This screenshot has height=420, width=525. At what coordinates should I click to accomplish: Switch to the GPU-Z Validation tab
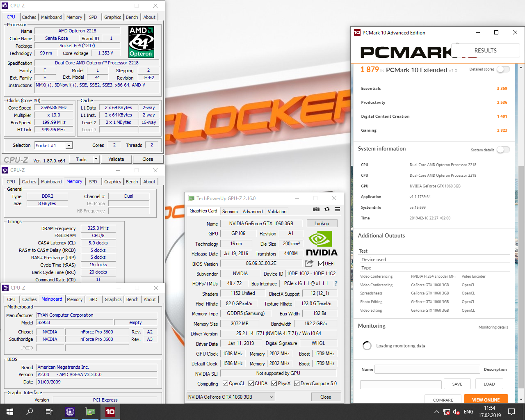[277, 212]
